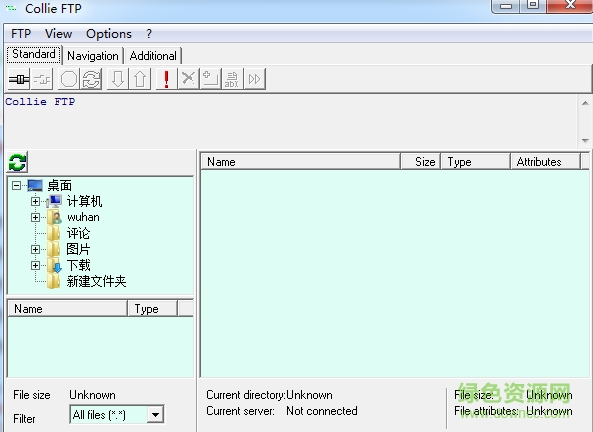Select the 桌面 desktop icon in tree

(x=35, y=185)
